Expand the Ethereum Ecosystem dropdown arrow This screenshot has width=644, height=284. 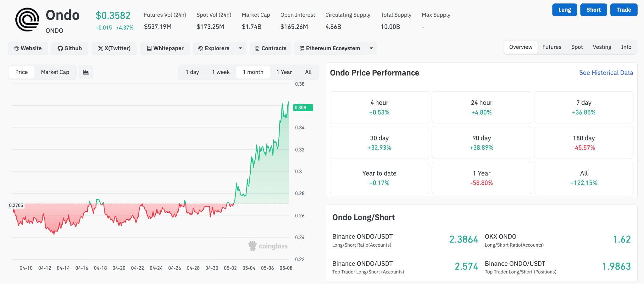coord(371,48)
